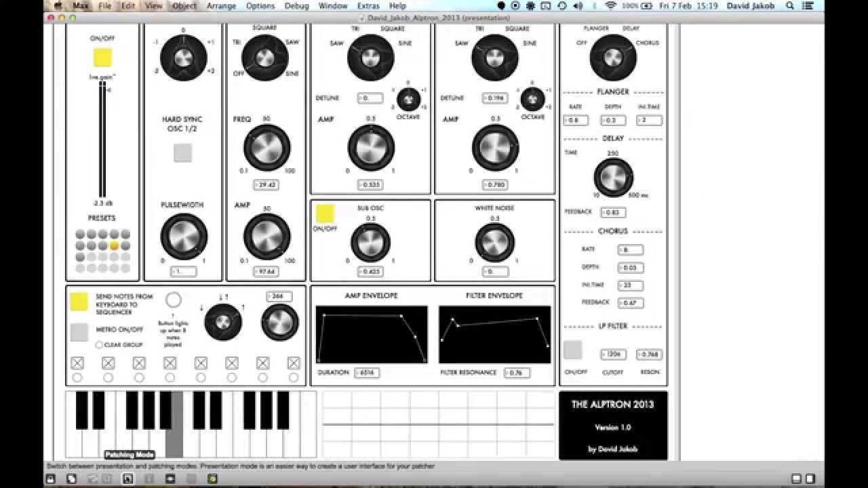Open the File menu
The width and height of the screenshot is (868, 488).
pyautogui.click(x=104, y=5)
